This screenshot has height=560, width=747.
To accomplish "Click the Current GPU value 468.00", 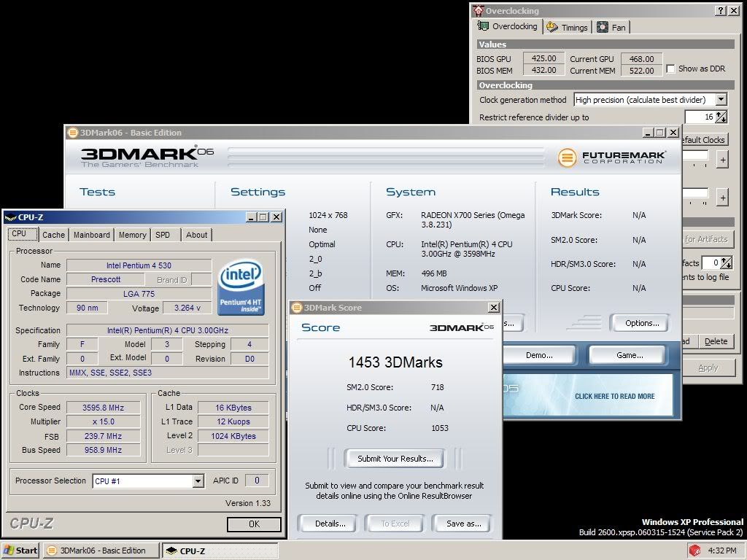I will click(641, 59).
